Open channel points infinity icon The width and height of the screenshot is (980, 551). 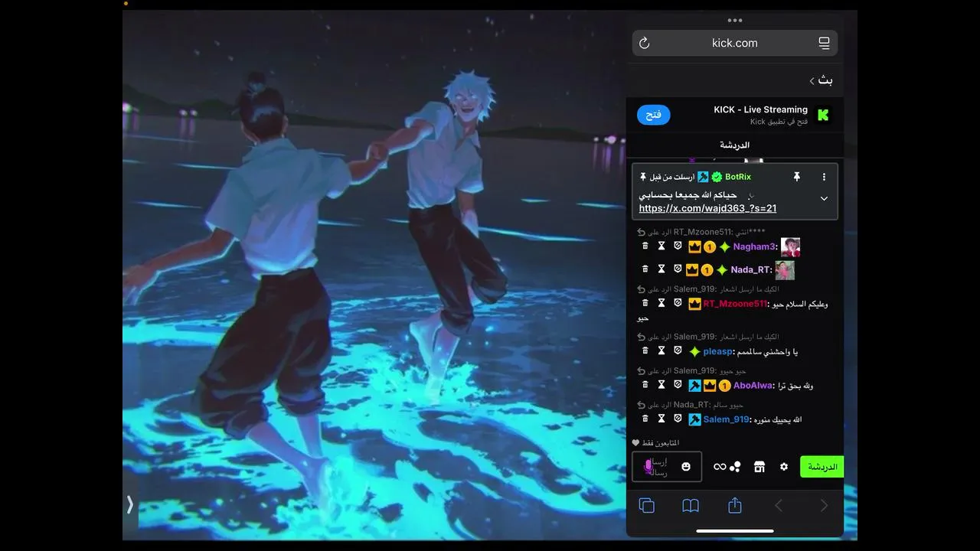click(720, 467)
